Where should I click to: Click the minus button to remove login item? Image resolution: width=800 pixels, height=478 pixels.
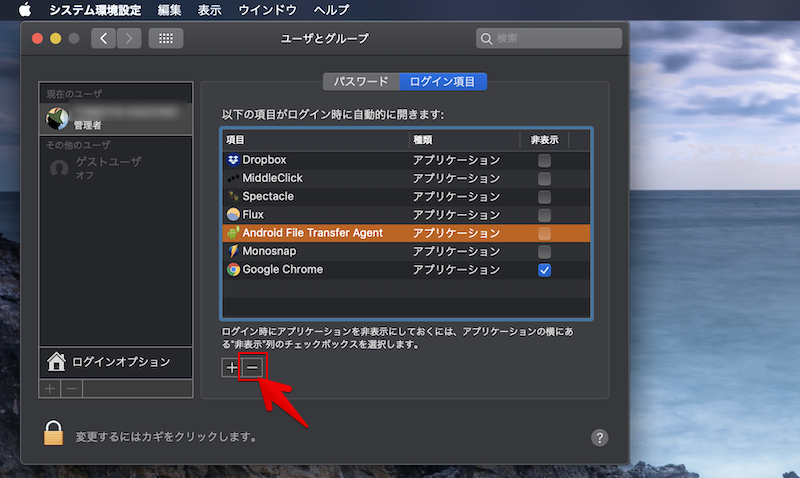[252, 368]
